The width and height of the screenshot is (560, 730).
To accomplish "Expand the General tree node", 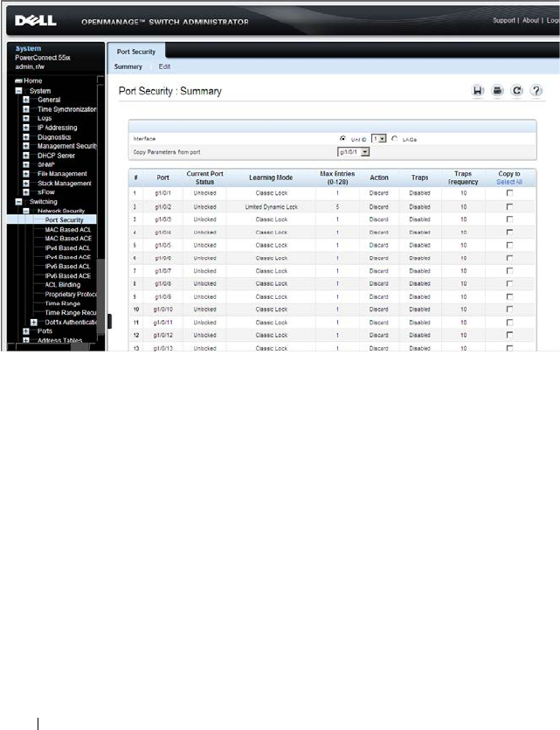I will pyautogui.click(x=26, y=100).
